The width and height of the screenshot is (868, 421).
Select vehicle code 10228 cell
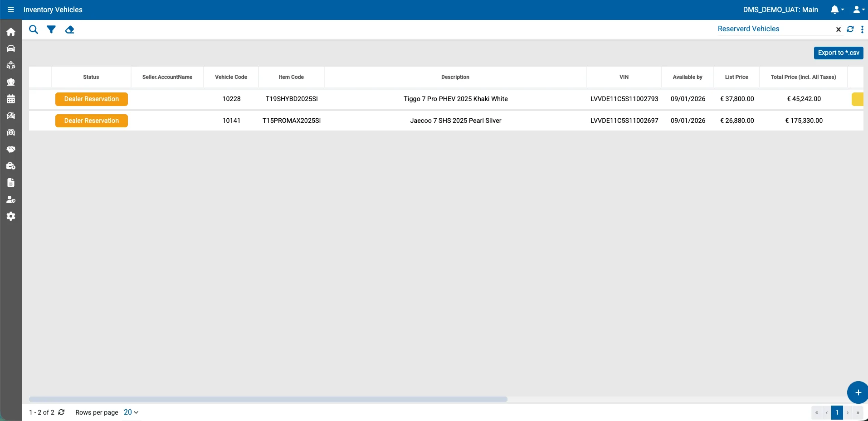pos(231,99)
